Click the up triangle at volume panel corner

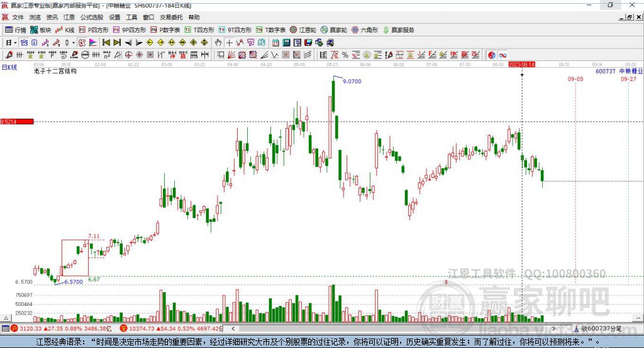coord(6,318)
